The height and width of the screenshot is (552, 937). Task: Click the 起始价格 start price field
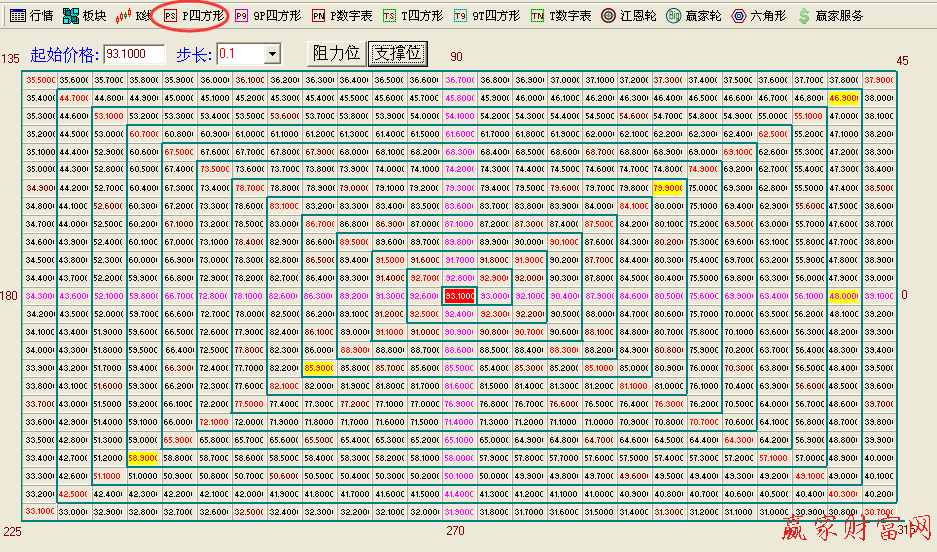[x=133, y=53]
